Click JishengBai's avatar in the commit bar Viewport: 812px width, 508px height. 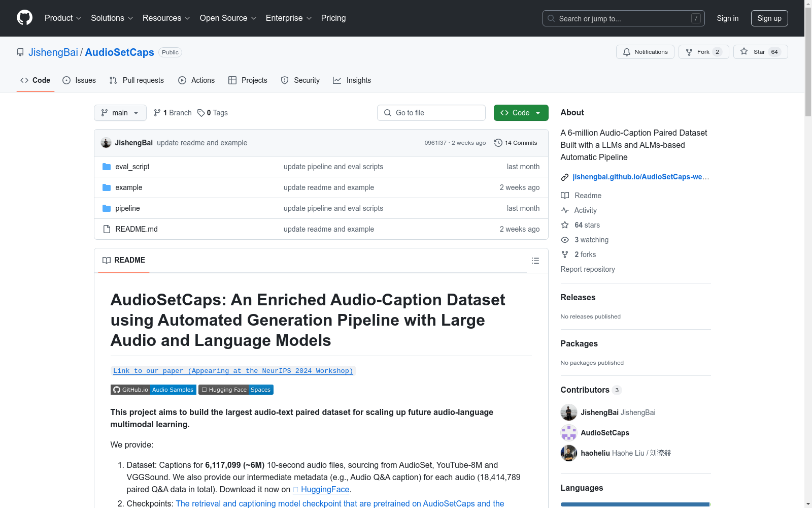point(106,143)
